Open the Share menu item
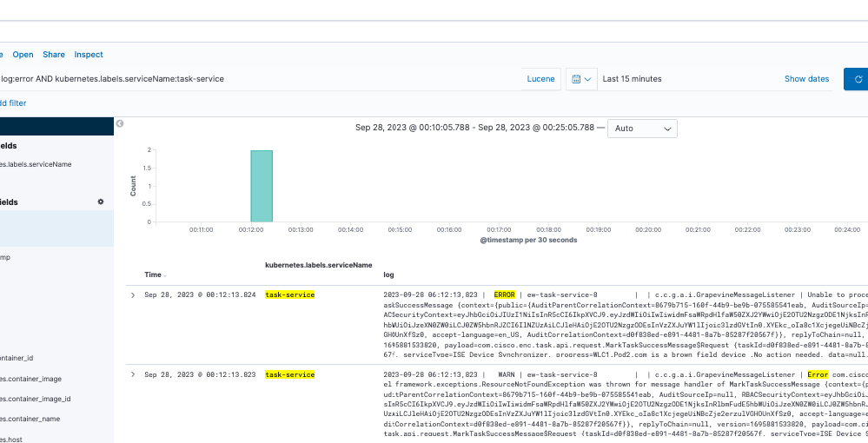The width and height of the screenshot is (868, 443). tap(54, 54)
